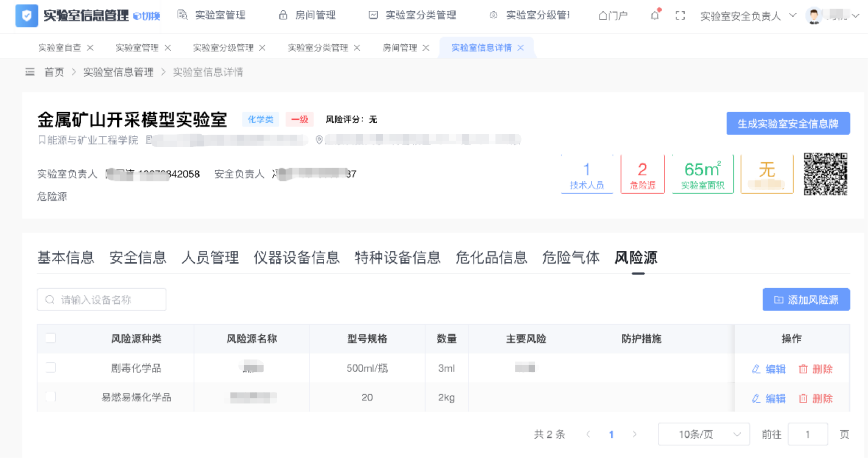
Task: Select the 剧毒化学品 row checkbox
Action: (50, 367)
